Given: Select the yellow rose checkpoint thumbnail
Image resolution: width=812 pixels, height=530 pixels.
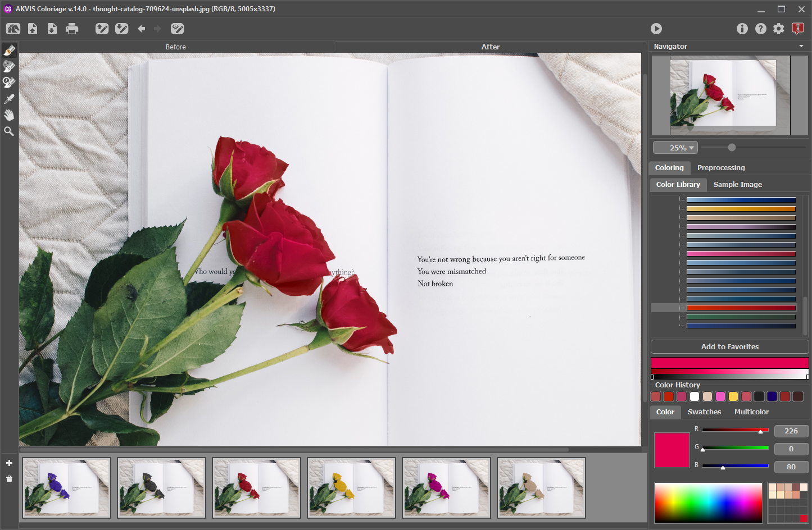Looking at the screenshot, I should click(x=351, y=487).
